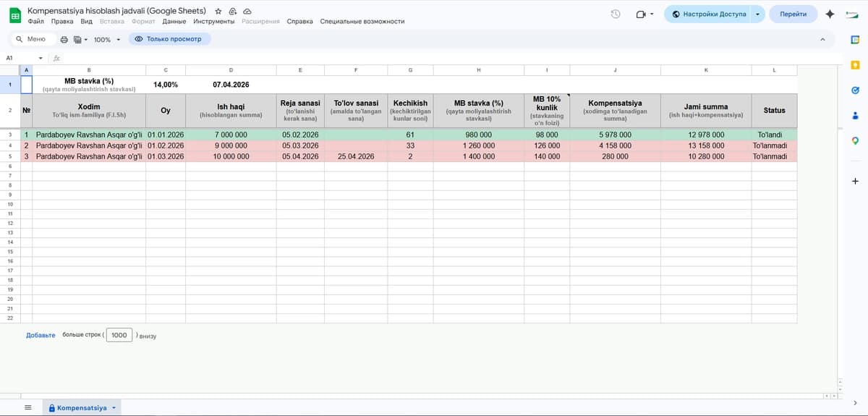Viewport: 868px width, 416px height.
Task: Open Google Keep side panel
Action: 854,66
